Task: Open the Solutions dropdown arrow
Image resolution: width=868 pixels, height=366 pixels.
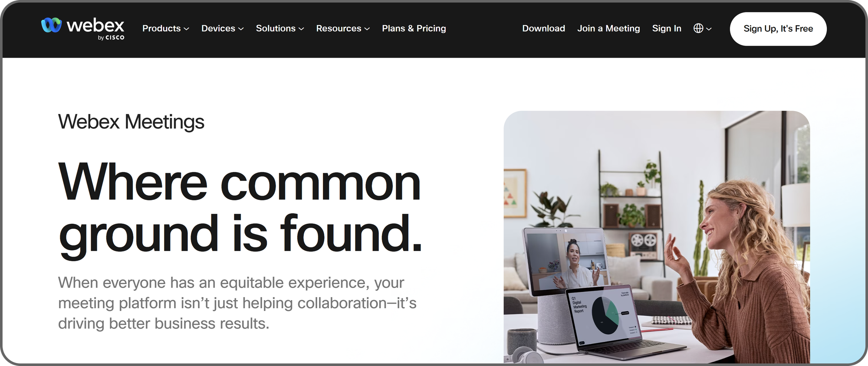Action: (x=301, y=29)
